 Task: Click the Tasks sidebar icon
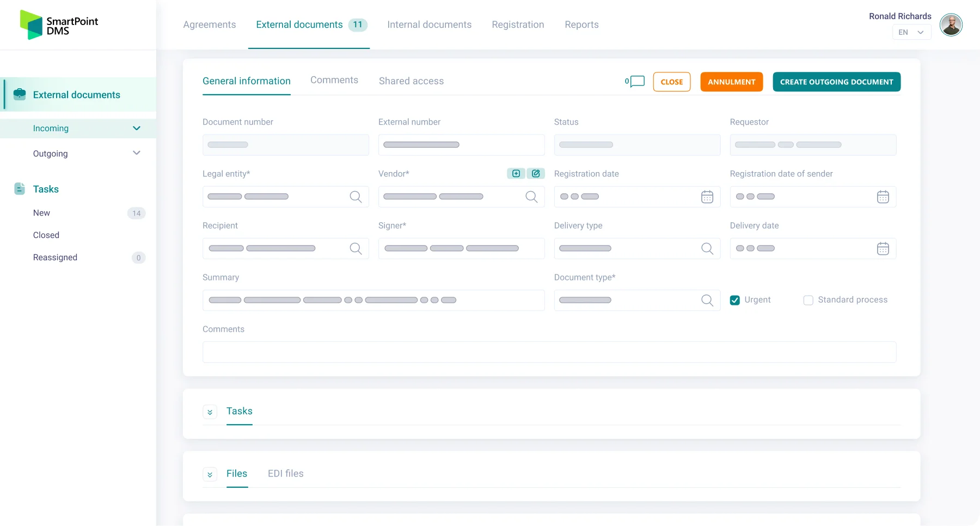[x=19, y=188]
